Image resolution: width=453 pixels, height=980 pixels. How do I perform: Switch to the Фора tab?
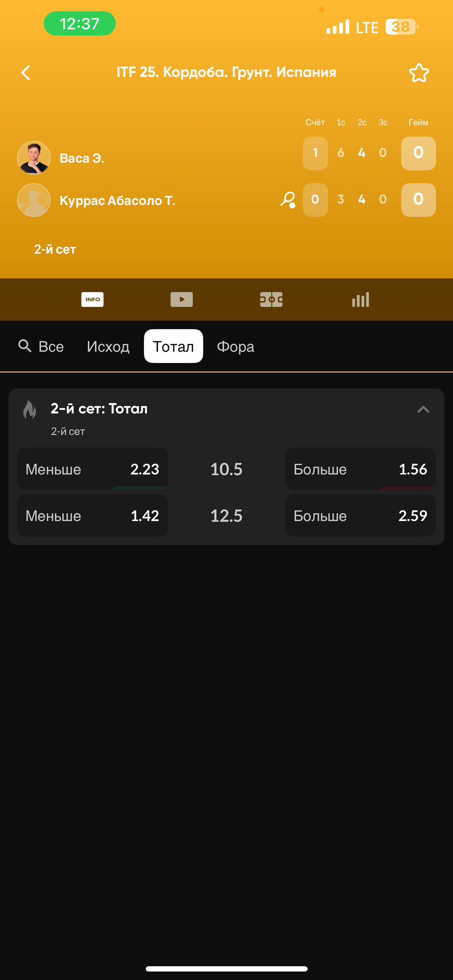click(235, 346)
